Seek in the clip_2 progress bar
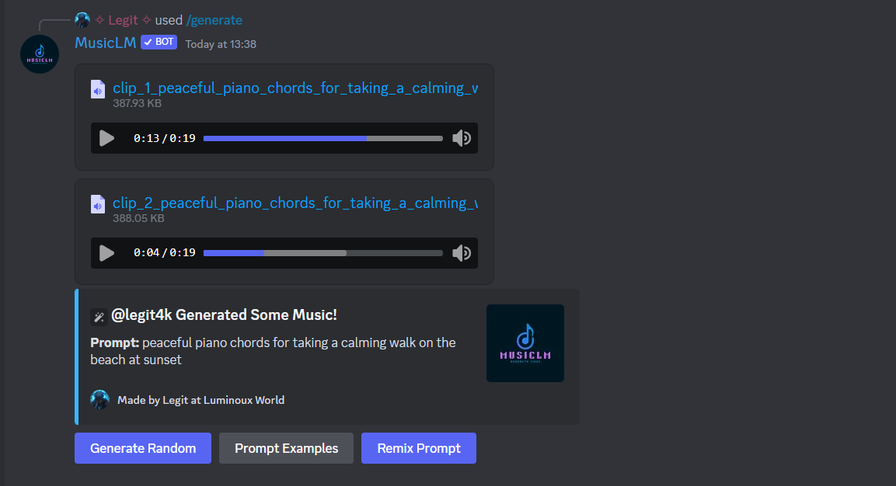896x486 pixels. pyautogui.click(x=323, y=253)
